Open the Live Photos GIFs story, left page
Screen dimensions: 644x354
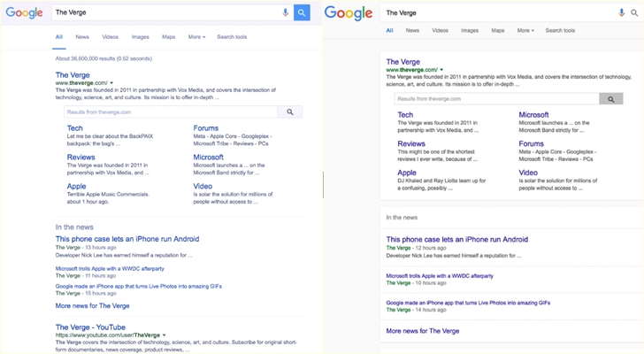(138, 286)
